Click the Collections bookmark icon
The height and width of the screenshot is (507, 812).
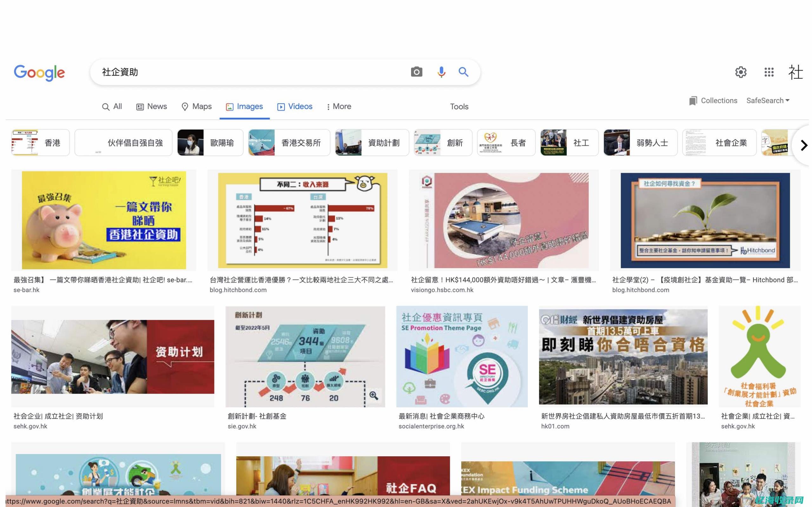pos(693,100)
